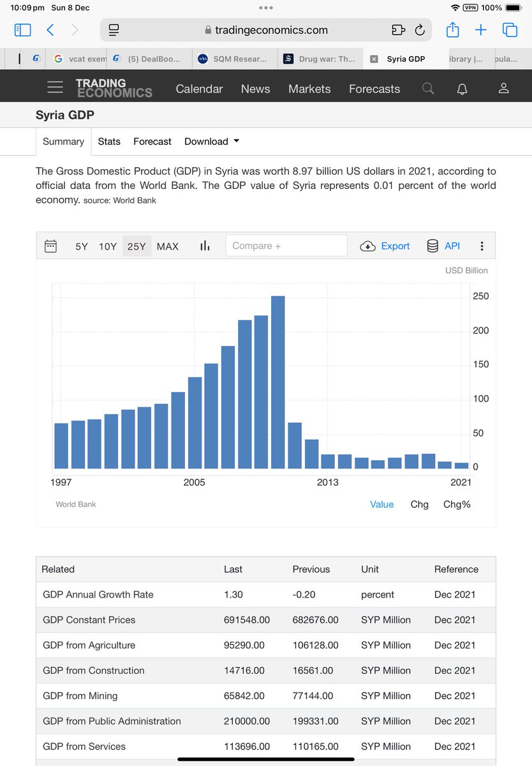Tap the Reference column header
Viewport: 532px width, 766px height.
(x=456, y=569)
